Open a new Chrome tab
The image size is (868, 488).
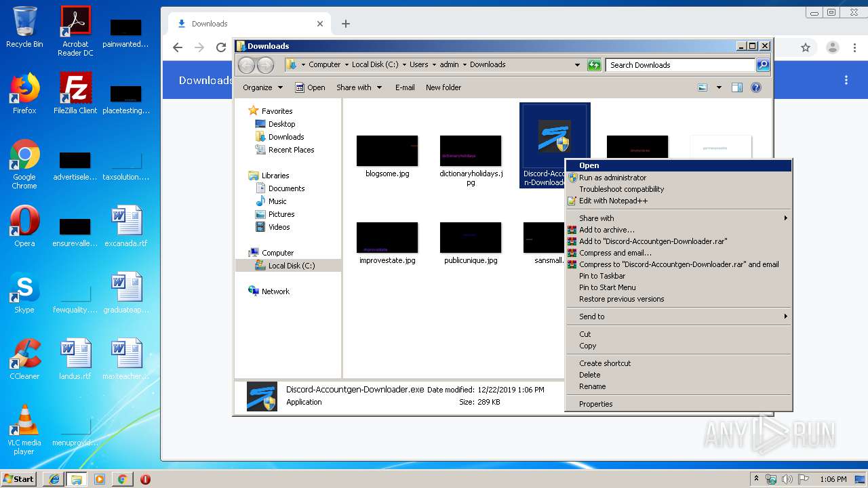(x=346, y=24)
